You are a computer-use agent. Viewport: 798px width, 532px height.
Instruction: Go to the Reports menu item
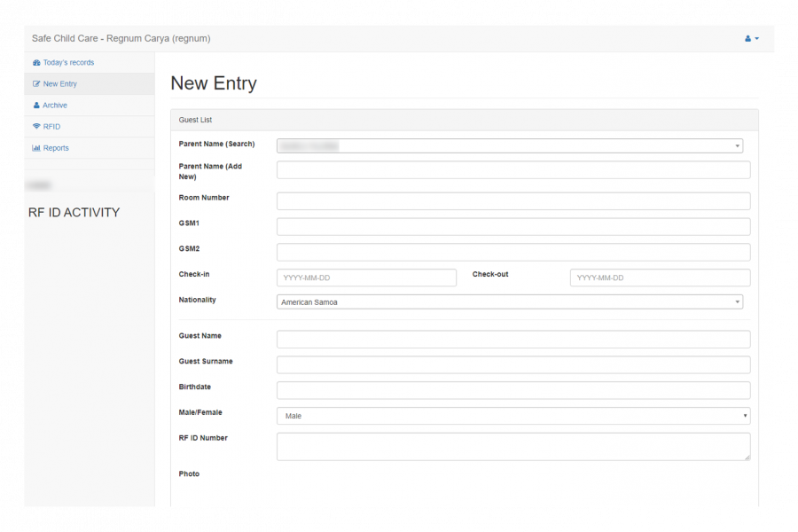[x=56, y=148]
